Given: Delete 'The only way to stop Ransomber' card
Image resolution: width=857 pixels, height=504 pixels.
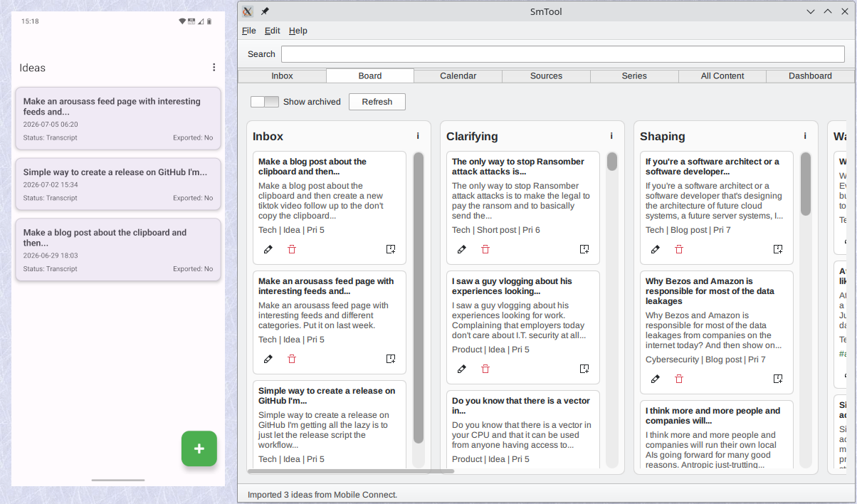Looking at the screenshot, I should pyautogui.click(x=485, y=249).
